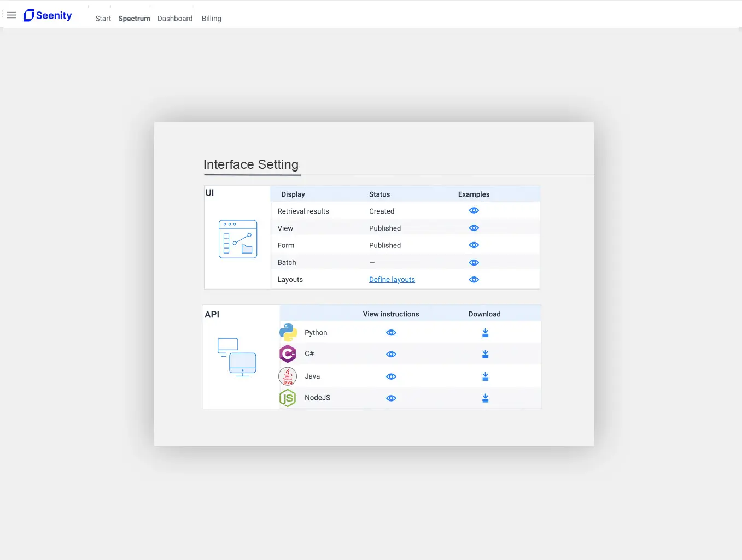742x560 pixels.
Task: Follow the Define layouts link
Action: coord(392,280)
